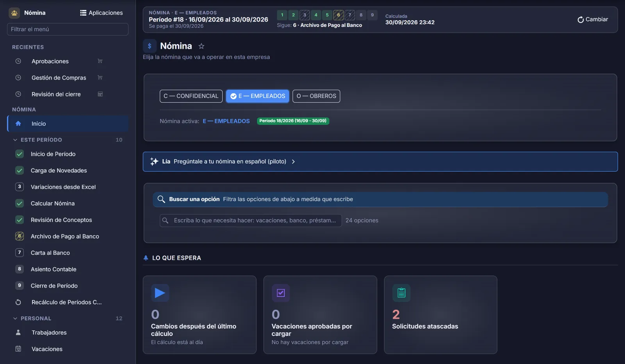Click the Recálculo de Períodos refresh icon
Image resolution: width=625 pixels, height=364 pixels.
[18, 302]
